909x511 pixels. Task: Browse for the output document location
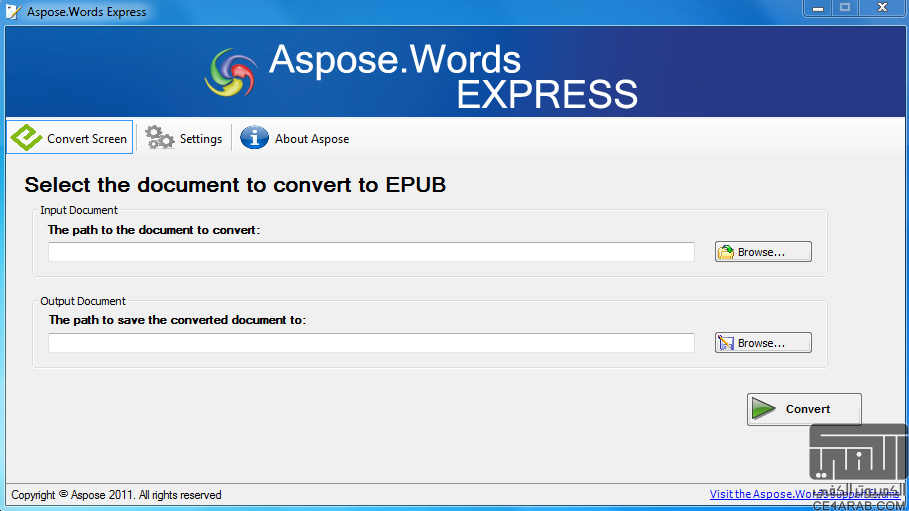click(763, 343)
